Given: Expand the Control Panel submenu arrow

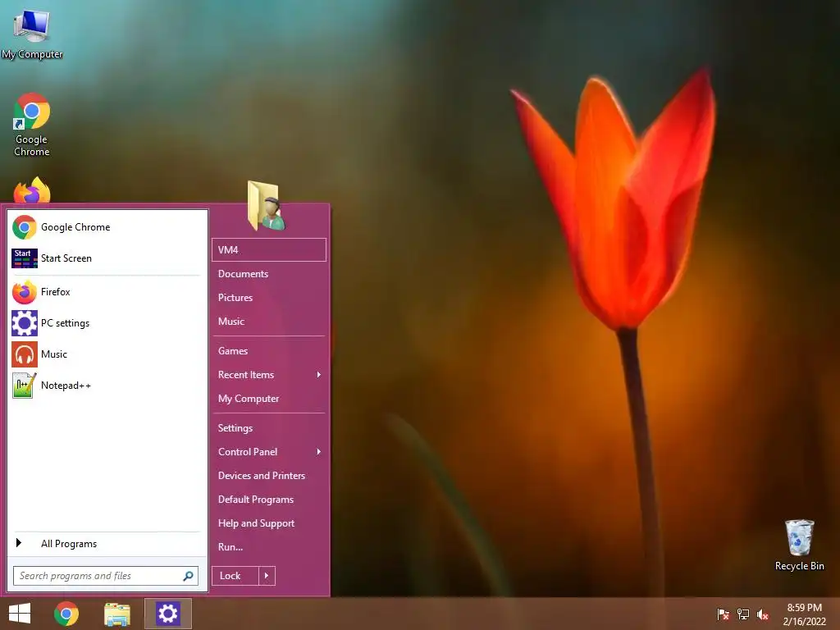Looking at the screenshot, I should coord(319,452).
